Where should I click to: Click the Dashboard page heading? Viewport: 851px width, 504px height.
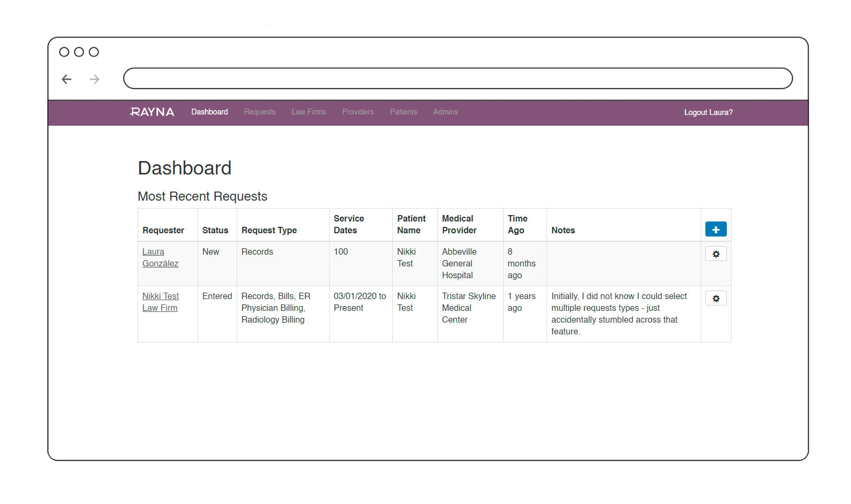(185, 168)
